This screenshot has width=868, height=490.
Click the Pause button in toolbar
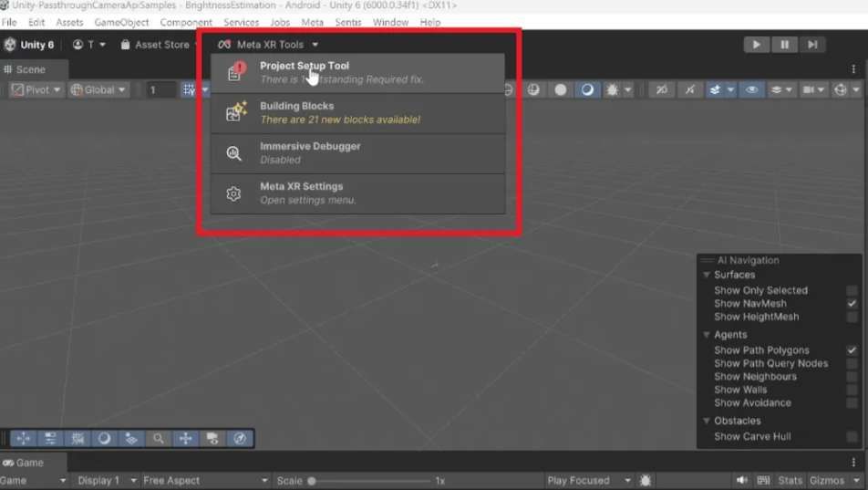coord(784,45)
